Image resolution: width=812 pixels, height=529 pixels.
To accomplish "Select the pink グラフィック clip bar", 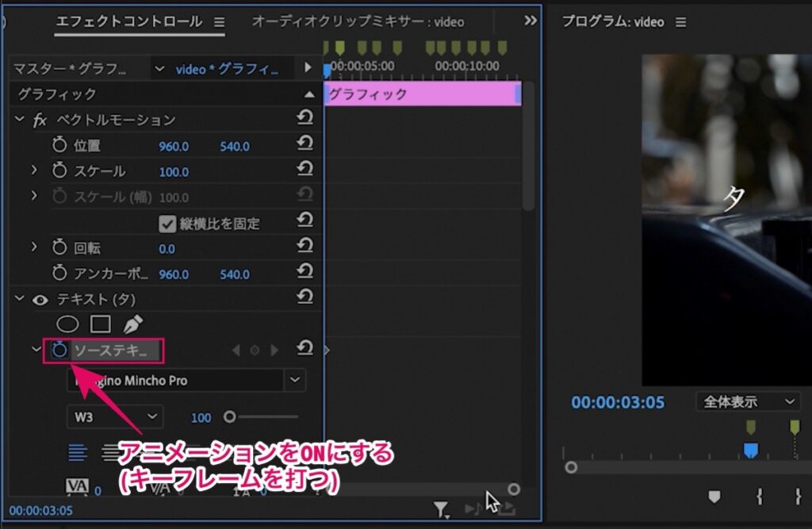I will pos(423,94).
